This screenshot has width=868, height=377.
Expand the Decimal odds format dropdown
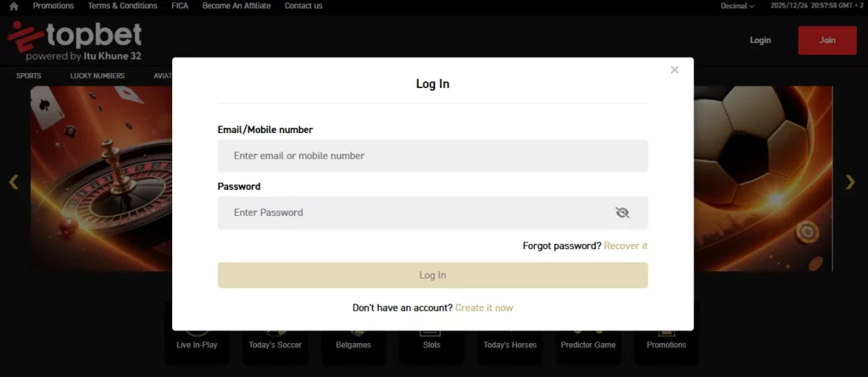737,6
